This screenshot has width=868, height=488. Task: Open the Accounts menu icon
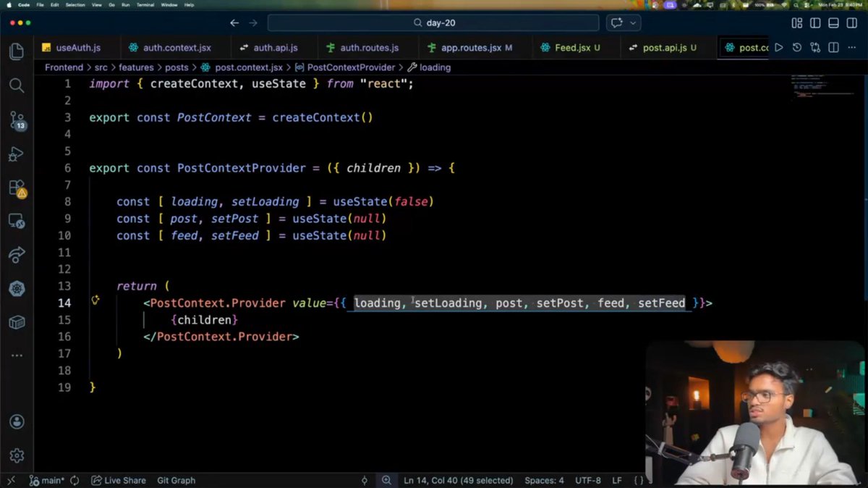17,422
